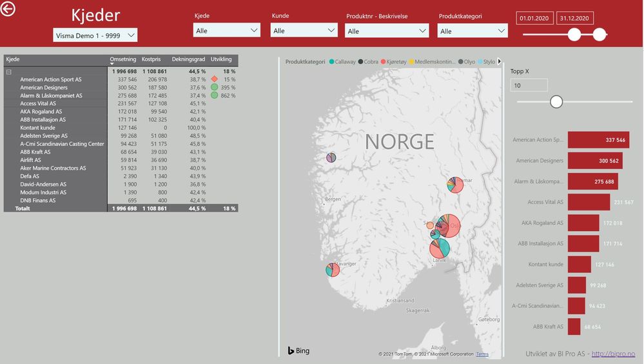This screenshot has width=644, height=364.
Task: Edit the end date 31.12.2020 field
Action: click(x=574, y=18)
